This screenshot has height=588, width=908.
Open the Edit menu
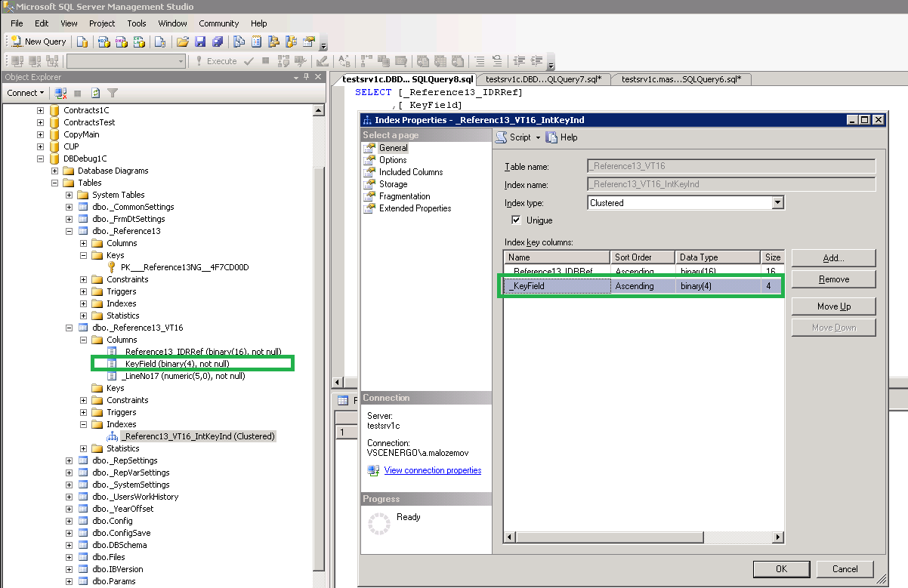[x=42, y=23]
